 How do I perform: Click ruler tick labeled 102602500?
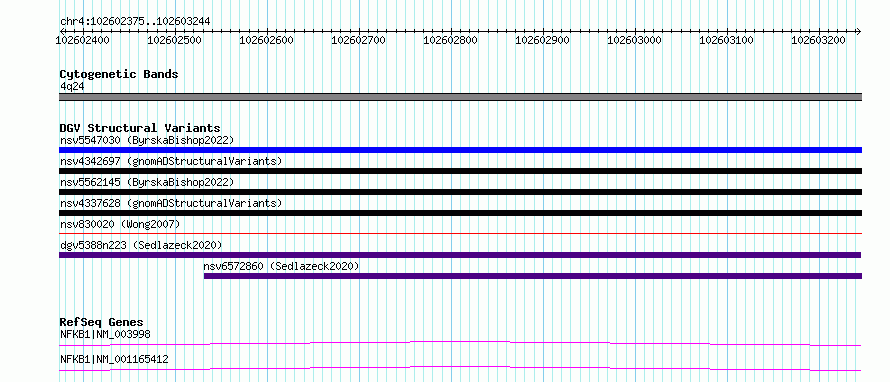point(175,40)
